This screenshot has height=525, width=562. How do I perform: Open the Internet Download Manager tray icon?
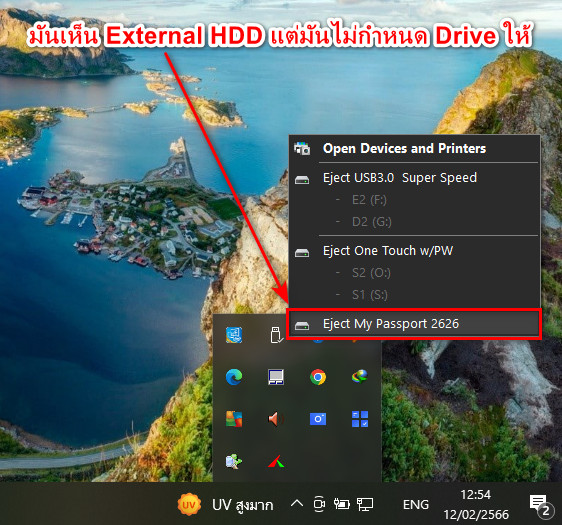point(360,377)
